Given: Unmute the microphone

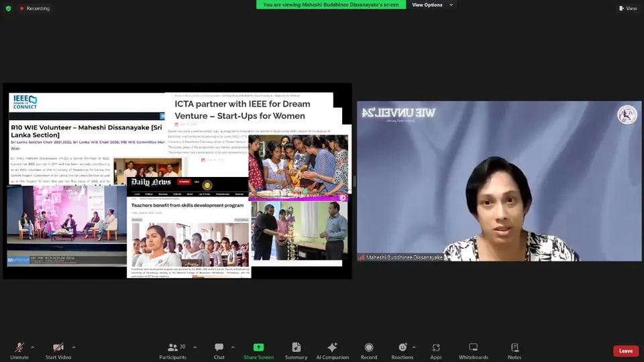Looking at the screenshot, I should pos(19,351).
